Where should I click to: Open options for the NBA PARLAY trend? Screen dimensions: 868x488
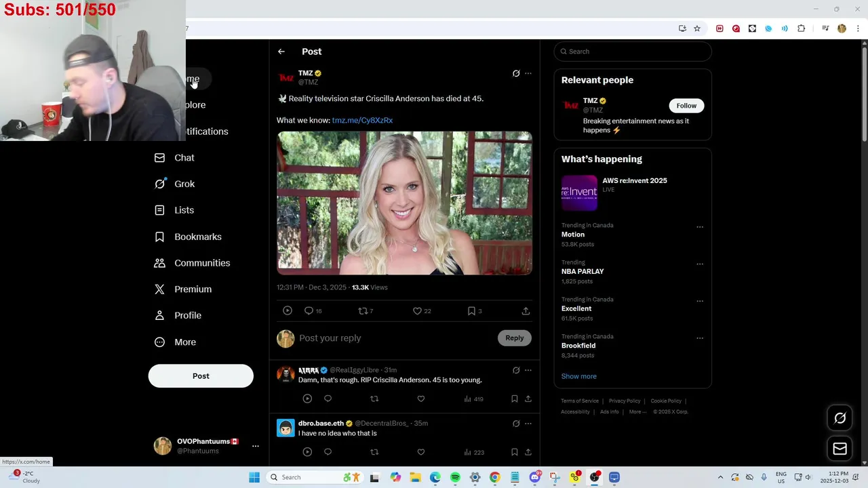(700, 264)
